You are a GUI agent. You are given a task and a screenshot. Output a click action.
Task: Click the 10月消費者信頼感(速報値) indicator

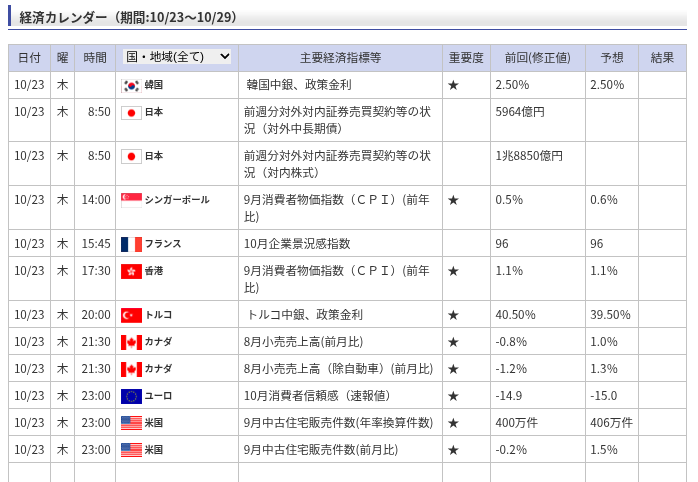coord(317,396)
